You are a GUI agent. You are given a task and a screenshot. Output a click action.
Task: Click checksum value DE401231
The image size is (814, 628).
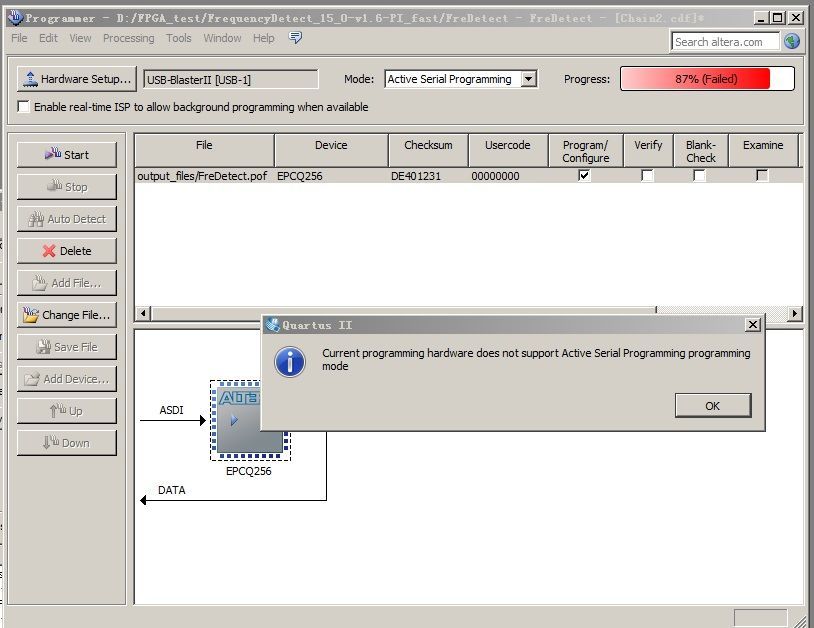tap(416, 176)
